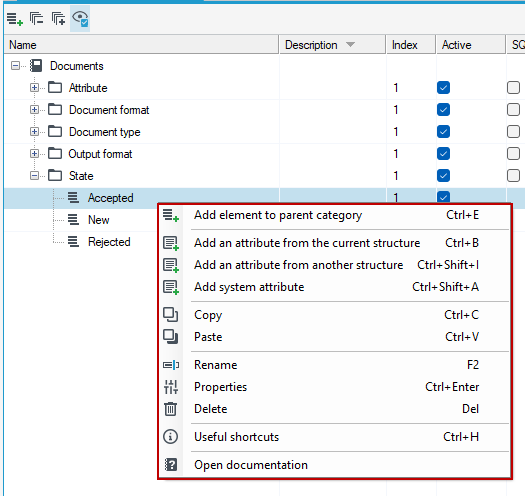Click the Properties sliders icon

coord(171,387)
